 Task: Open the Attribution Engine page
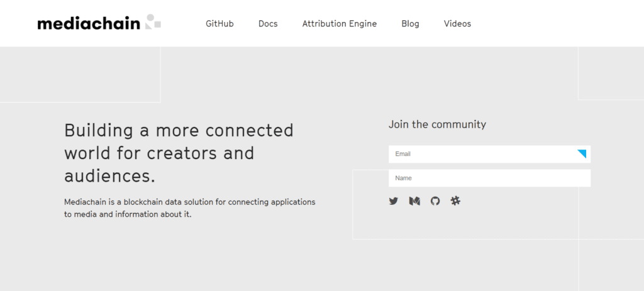(x=339, y=24)
